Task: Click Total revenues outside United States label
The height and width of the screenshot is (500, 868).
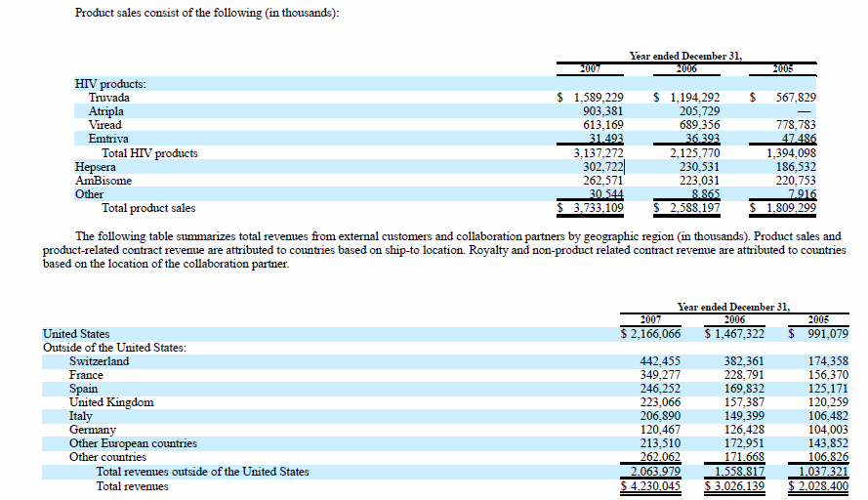Action: pos(203,472)
